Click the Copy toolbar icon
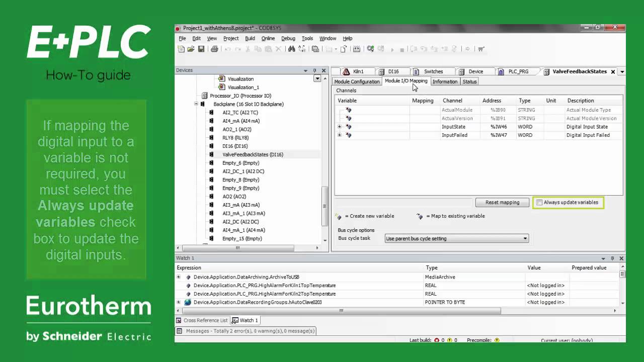The image size is (644, 362). [x=258, y=49]
